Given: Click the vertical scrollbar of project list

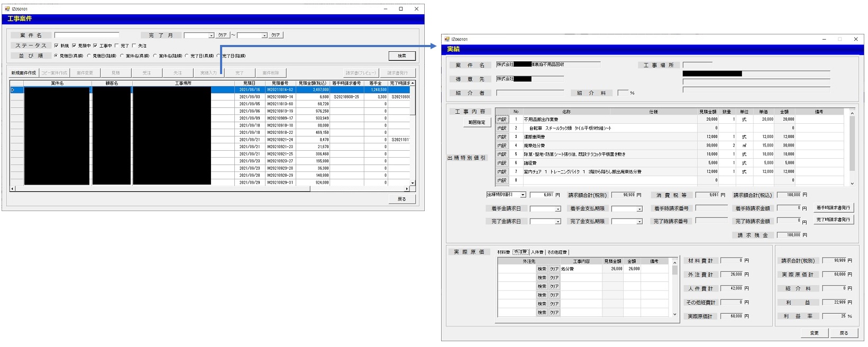Looking at the screenshot, I should pos(413,132).
